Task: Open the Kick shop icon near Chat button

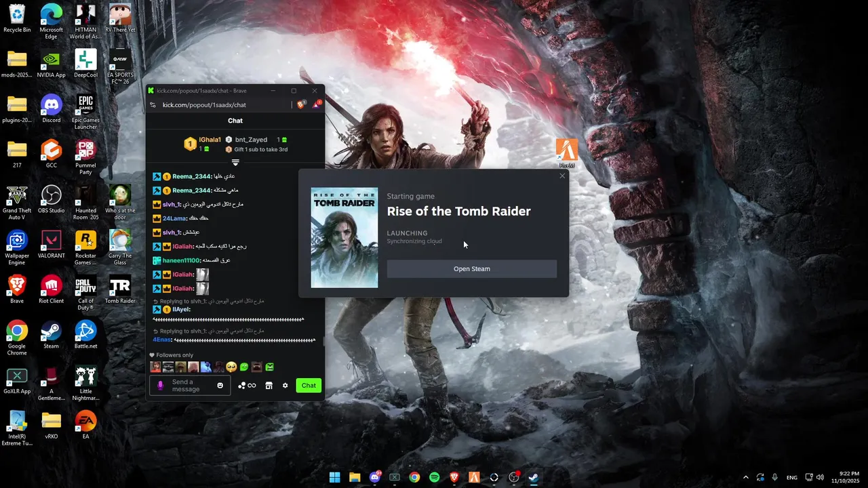Action: click(x=269, y=386)
